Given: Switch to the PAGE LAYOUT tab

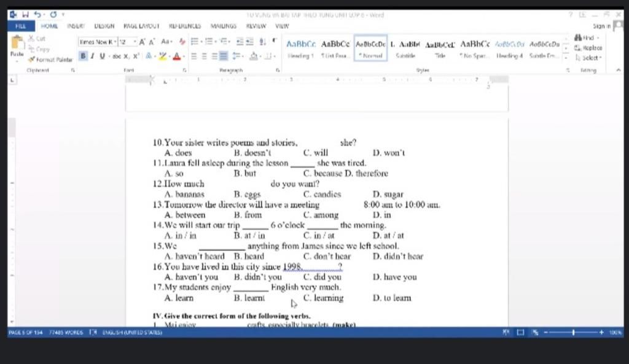Looking at the screenshot, I should click(x=142, y=26).
